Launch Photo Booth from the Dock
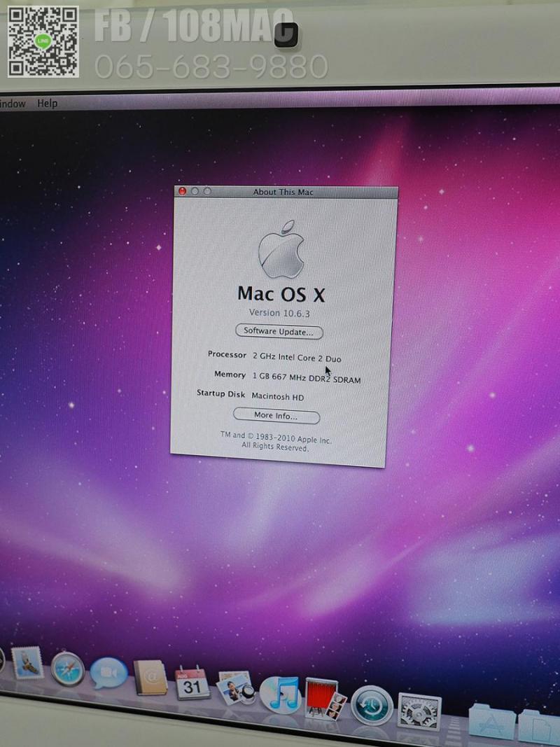Image resolution: width=560 pixels, height=747 pixels. pyautogui.click(x=325, y=699)
